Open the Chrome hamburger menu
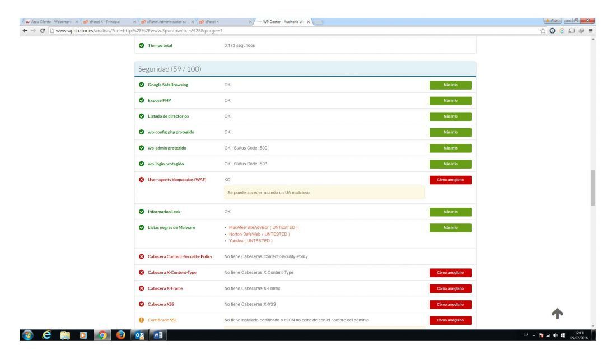This screenshot has height=364, width=616. coord(590,31)
